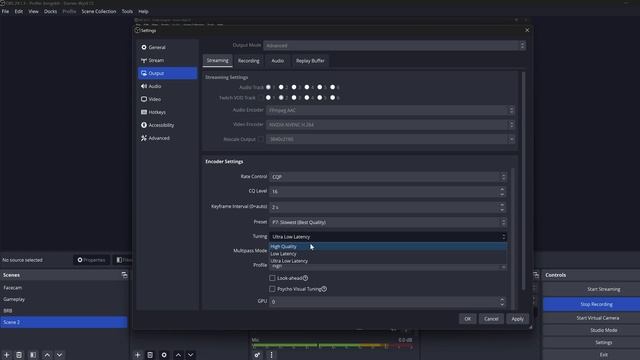The width and height of the screenshot is (640, 360).
Task: Enable the Look-ahead checkbox
Action: (x=272, y=278)
